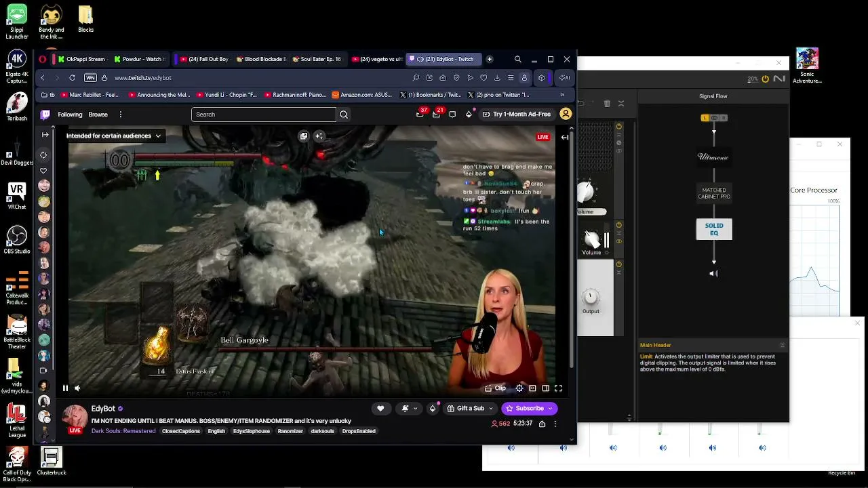868x488 pixels.
Task: Switch to the Blood Blockade browser tab
Action: [x=261, y=60]
